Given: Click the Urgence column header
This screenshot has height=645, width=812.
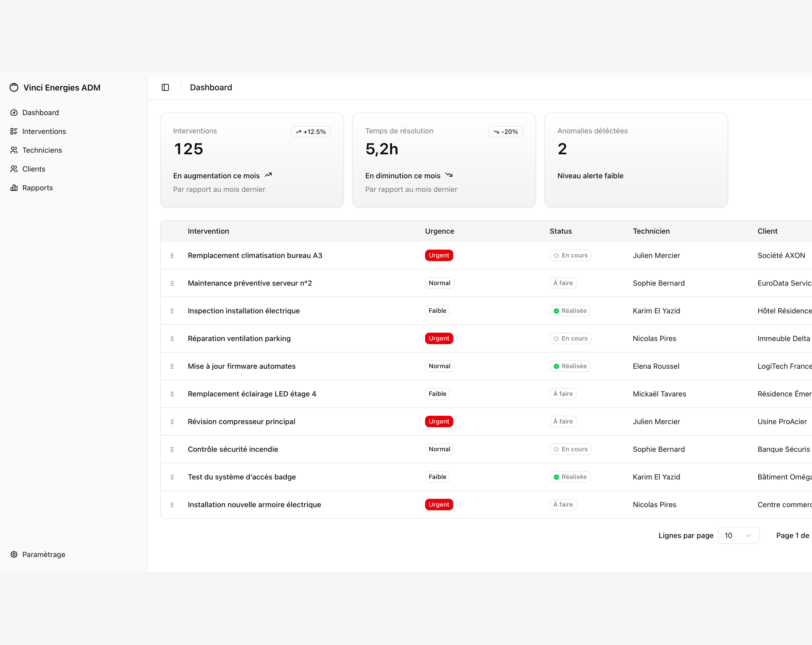Looking at the screenshot, I should 440,231.
